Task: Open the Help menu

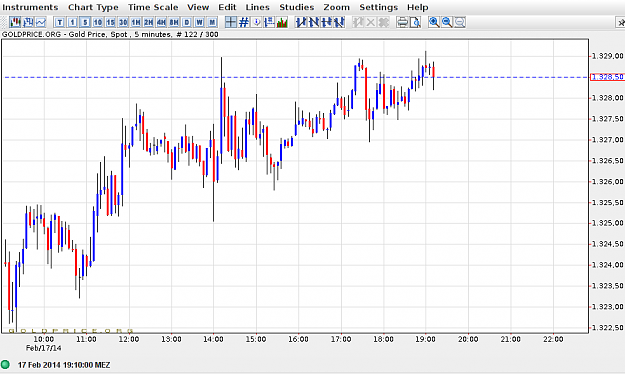Action: (x=417, y=7)
